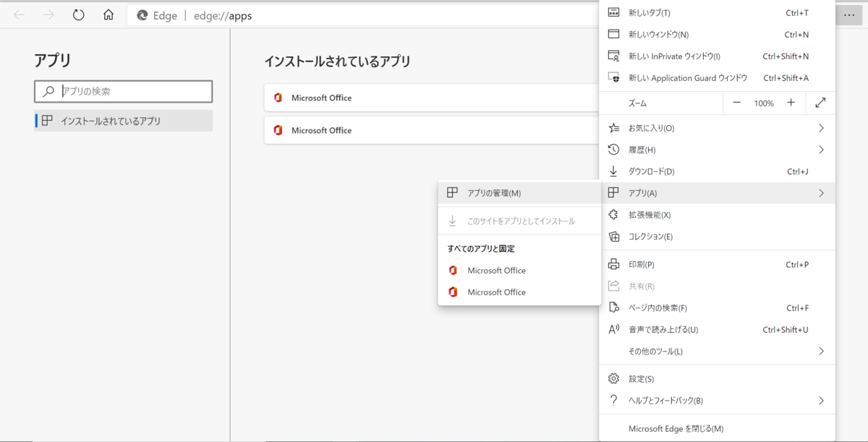Screen dimensions: 868x442
Task: Expand the その他のツール submenu chevron
Action: pyautogui.click(x=821, y=352)
